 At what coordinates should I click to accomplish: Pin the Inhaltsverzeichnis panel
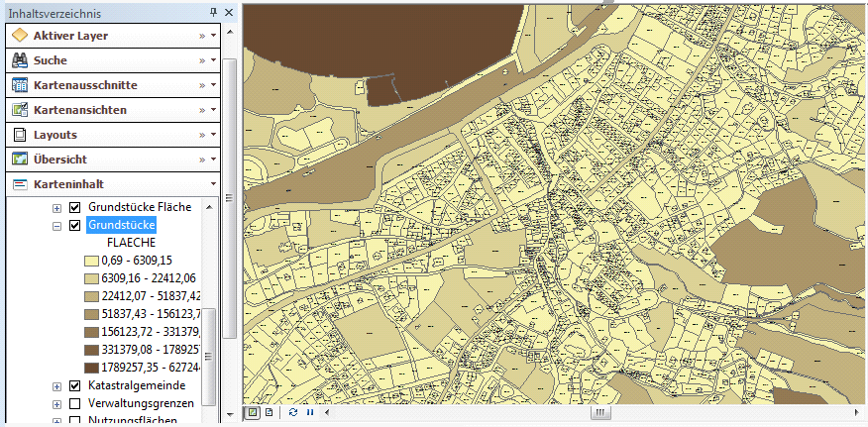pos(214,13)
